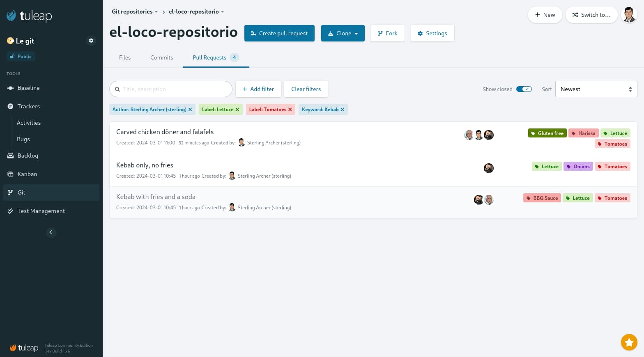Open the Bugs tracker link
This screenshot has height=357, width=644.
23,139
